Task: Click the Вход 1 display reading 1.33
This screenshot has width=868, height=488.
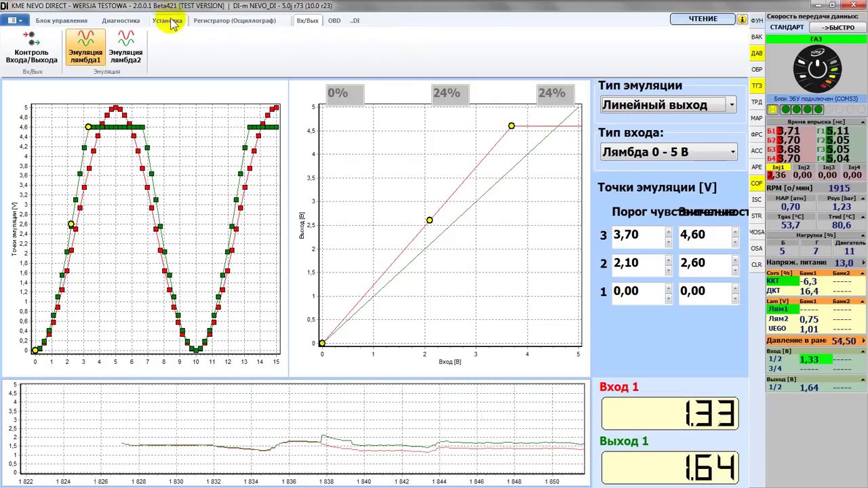Action: [669, 413]
